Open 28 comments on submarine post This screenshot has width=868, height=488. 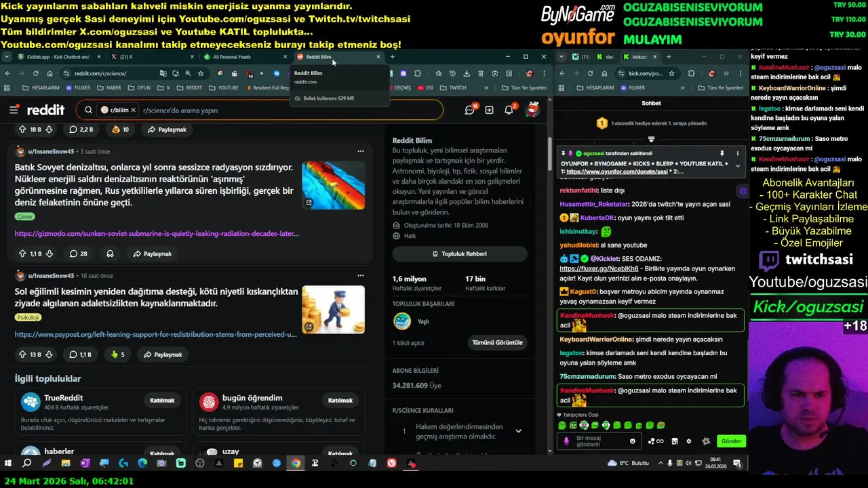(x=79, y=253)
